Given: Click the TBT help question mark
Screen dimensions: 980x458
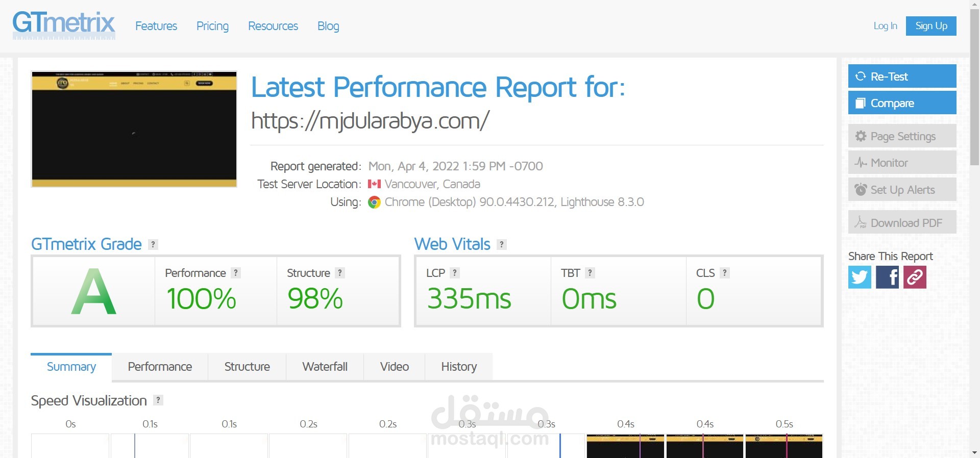Looking at the screenshot, I should pos(590,273).
